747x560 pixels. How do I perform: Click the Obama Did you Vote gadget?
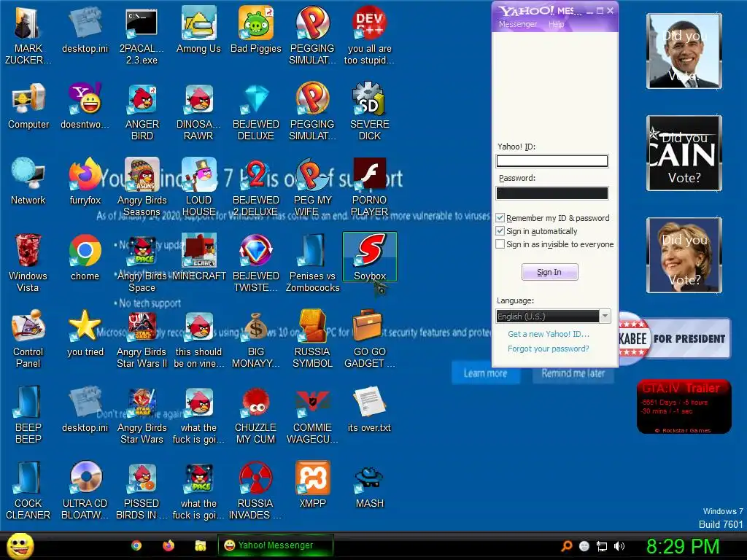[x=684, y=51]
